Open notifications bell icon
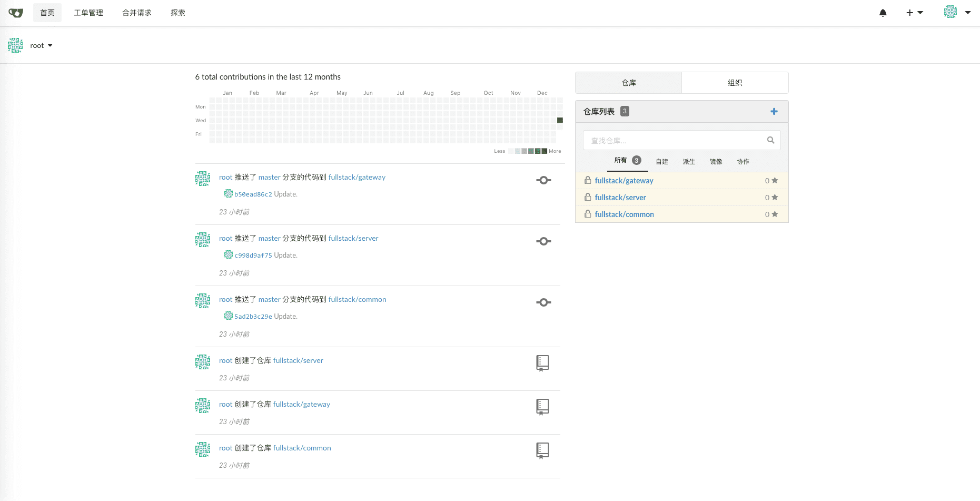This screenshot has width=980, height=501. pos(883,13)
